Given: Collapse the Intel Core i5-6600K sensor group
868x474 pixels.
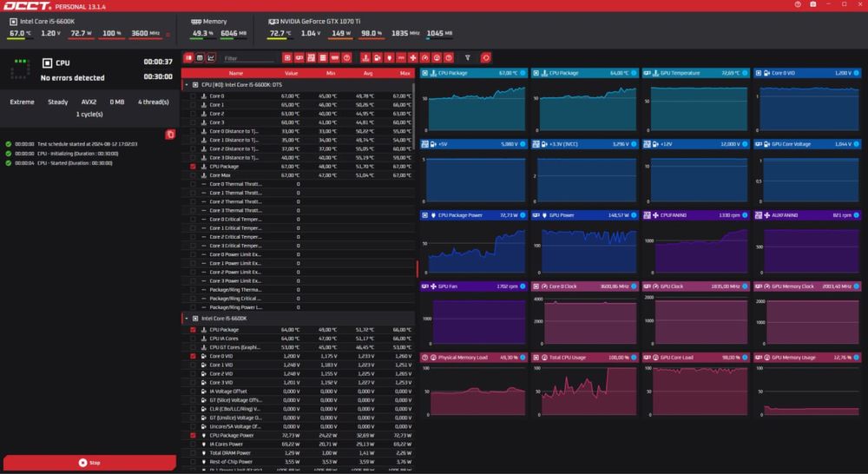Looking at the screenshot, I should point(185,319).
